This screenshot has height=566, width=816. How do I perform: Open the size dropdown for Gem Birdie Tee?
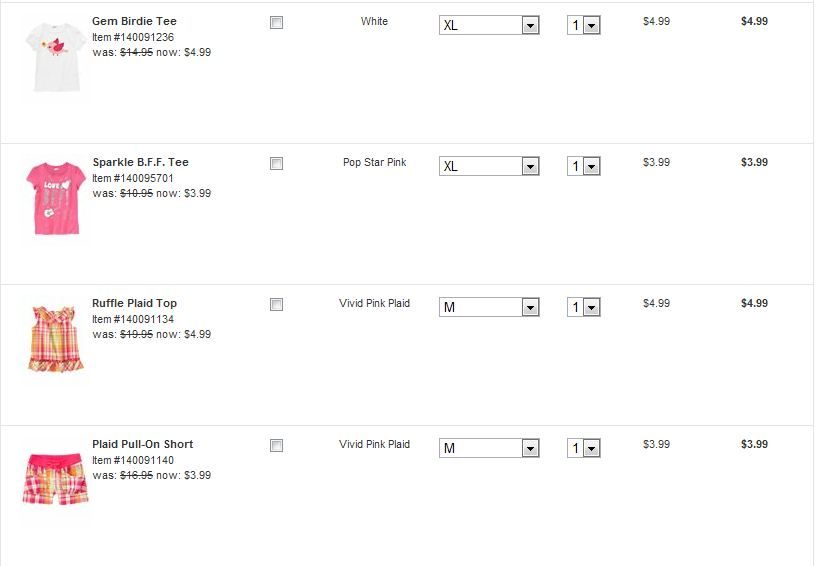pyautogui.click(x=489, y=25)
